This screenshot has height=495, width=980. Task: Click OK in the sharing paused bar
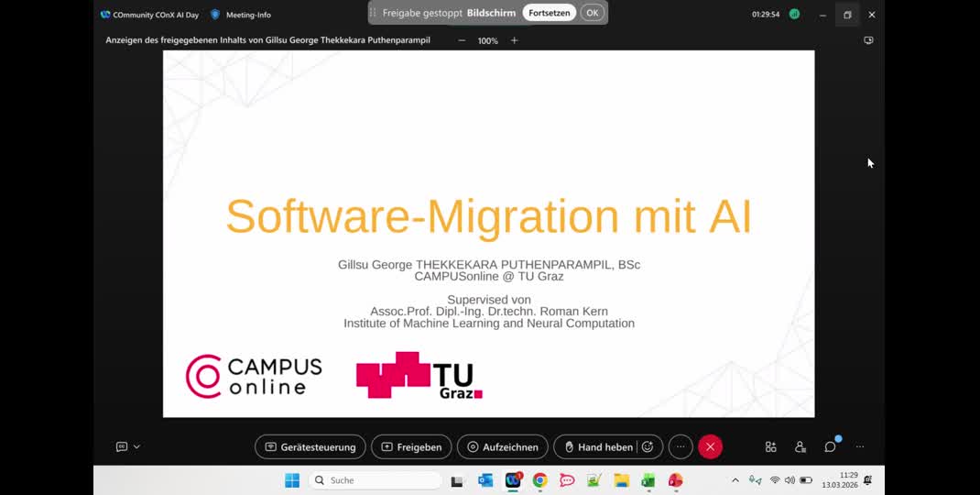click(593, 13)
